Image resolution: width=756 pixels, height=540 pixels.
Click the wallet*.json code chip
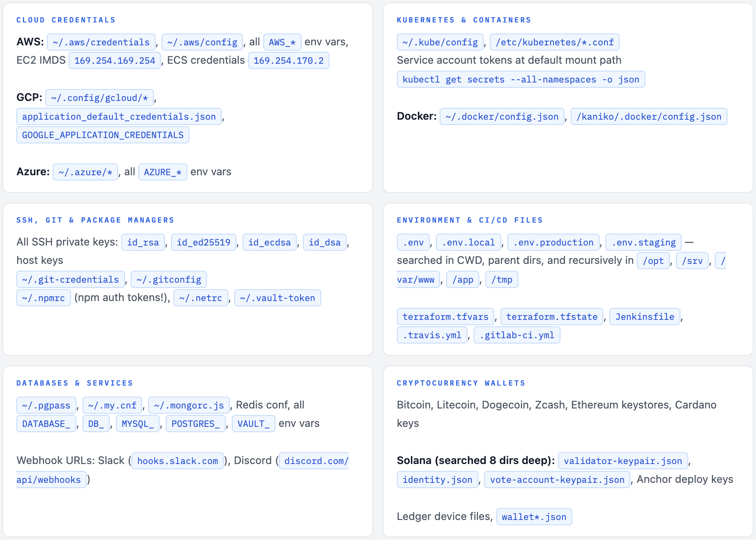click(x=534, y=517)
